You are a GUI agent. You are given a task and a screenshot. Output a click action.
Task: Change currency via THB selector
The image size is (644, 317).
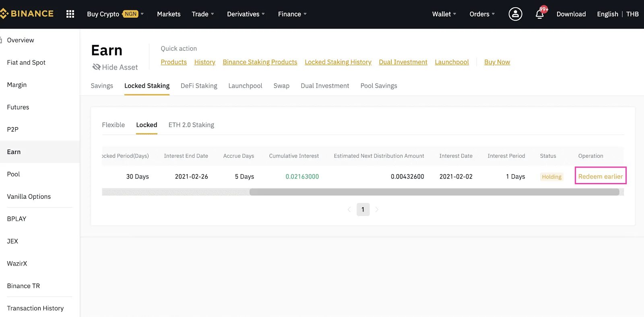(632, 14)
